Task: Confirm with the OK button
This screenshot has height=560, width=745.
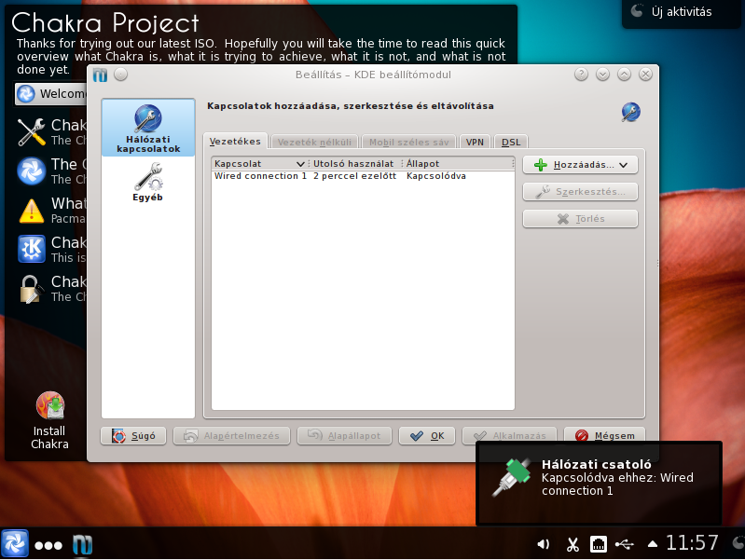Action: coord(427,436)
